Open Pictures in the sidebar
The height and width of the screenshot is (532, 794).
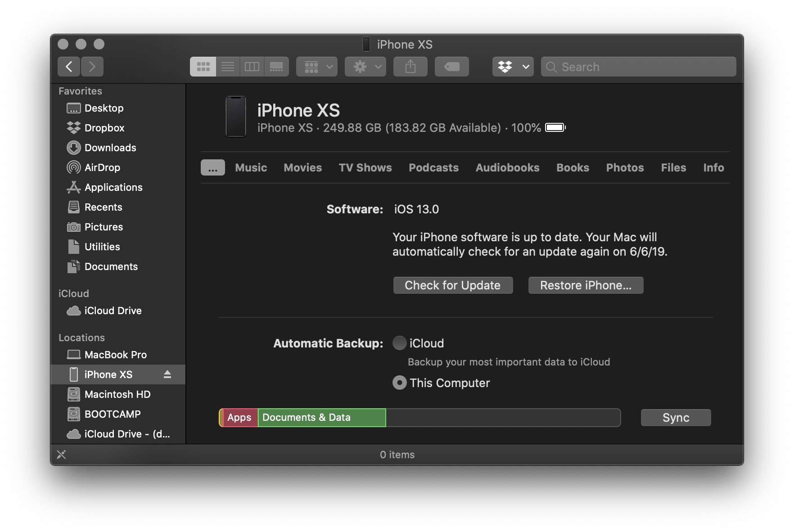[x=118, y=227]
